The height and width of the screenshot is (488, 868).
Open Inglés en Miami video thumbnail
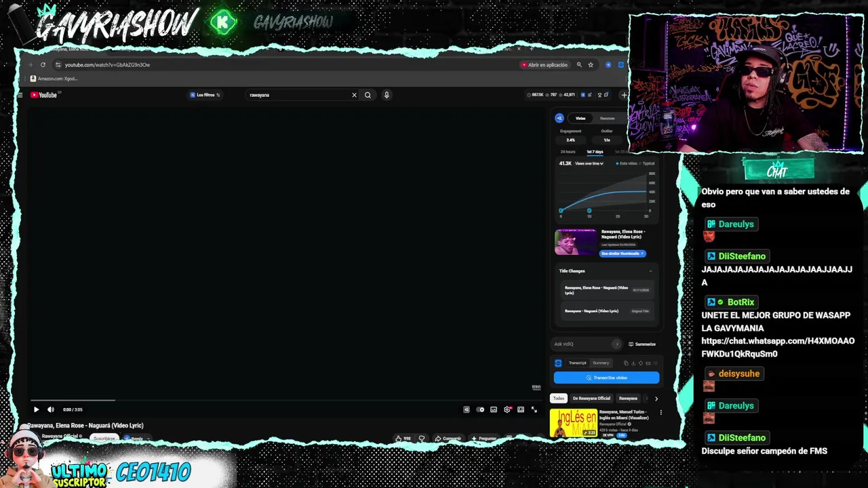tap(574, 423)
